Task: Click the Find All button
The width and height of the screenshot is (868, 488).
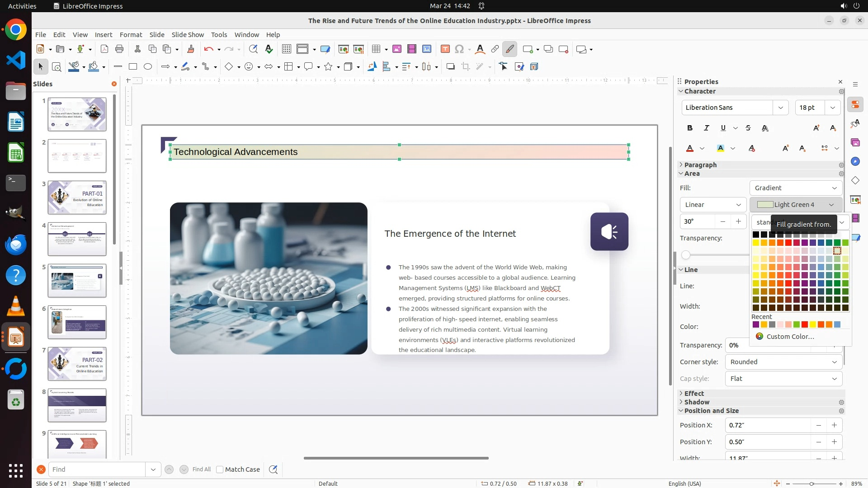Action: (201, 469)
